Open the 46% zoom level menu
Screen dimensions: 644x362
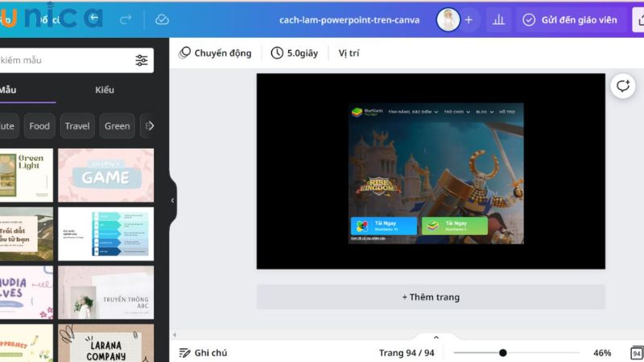602,353
